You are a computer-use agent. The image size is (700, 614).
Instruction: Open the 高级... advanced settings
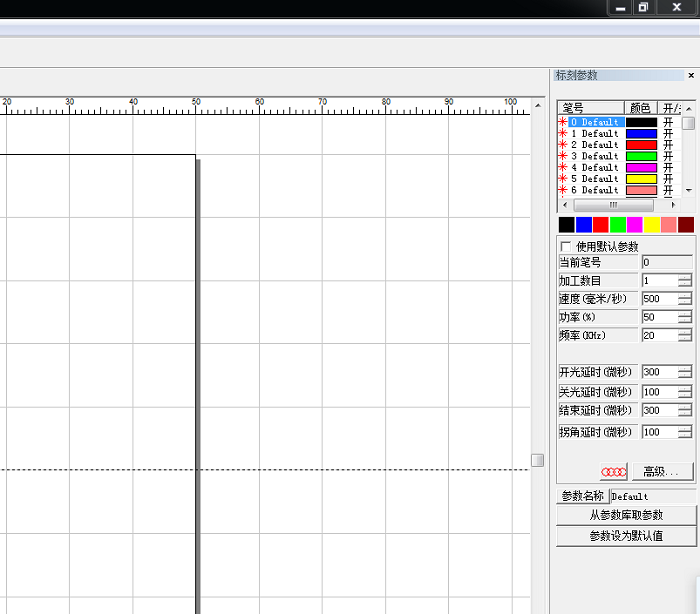pos(661,471)
